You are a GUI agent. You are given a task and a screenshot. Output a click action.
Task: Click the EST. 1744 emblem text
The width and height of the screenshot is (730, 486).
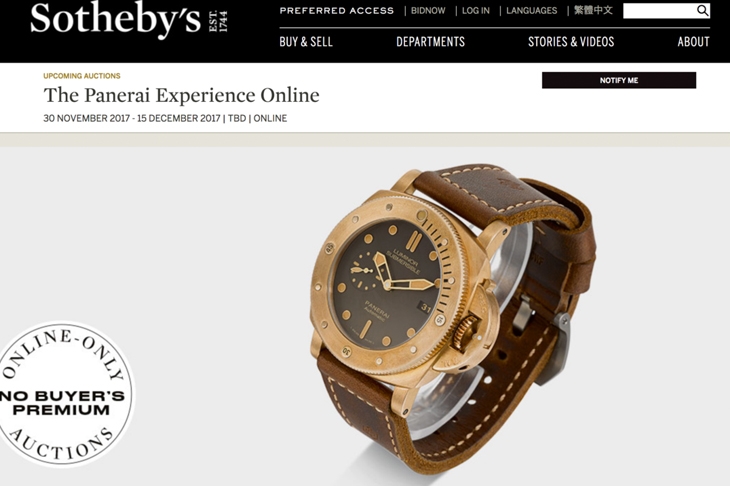coord(218,21)
